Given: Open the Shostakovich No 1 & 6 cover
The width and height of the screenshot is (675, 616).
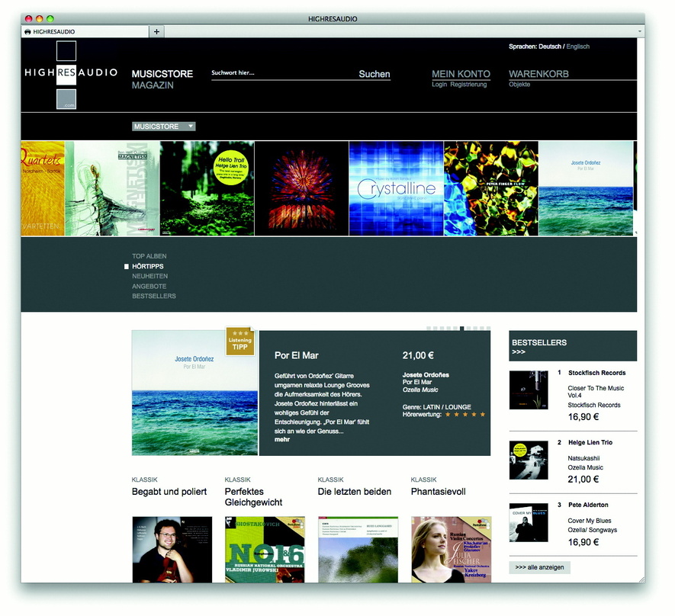Looking at the screenshot, I should coord(265,550).
